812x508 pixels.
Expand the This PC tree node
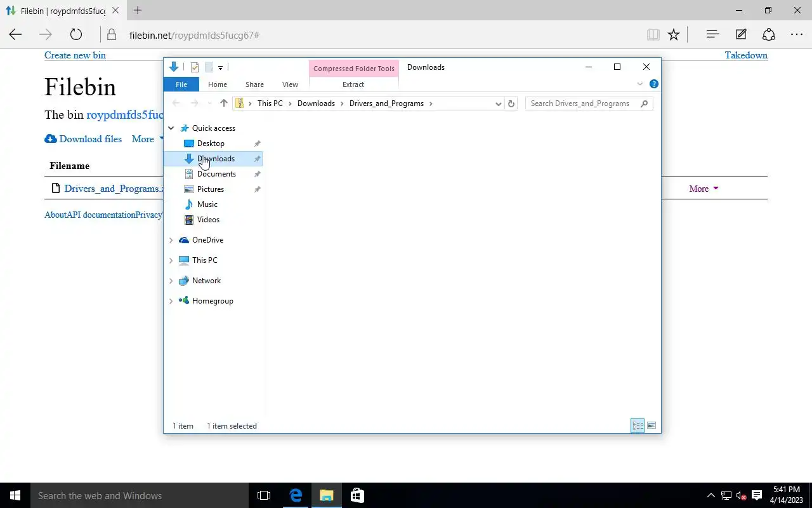point(171,260)
